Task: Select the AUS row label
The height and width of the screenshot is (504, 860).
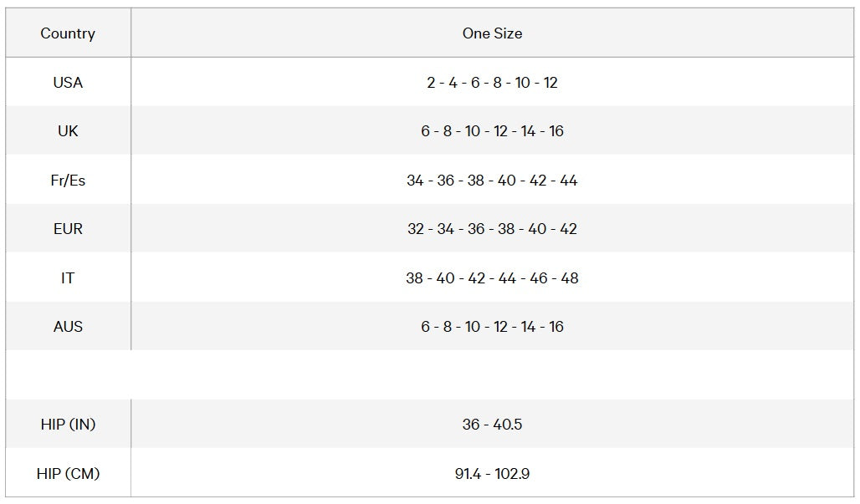Action: 68,327
